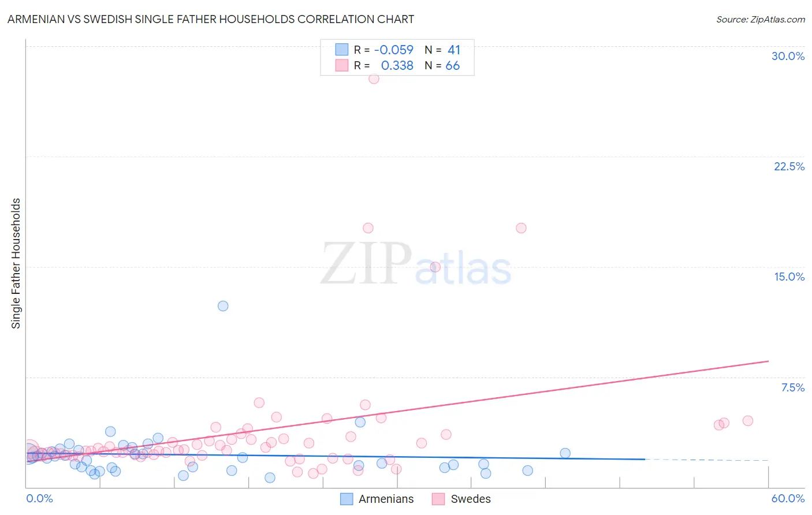Click the blue R = -0.059 legend box
Screen dimensions: 812x515
(342, 50)
